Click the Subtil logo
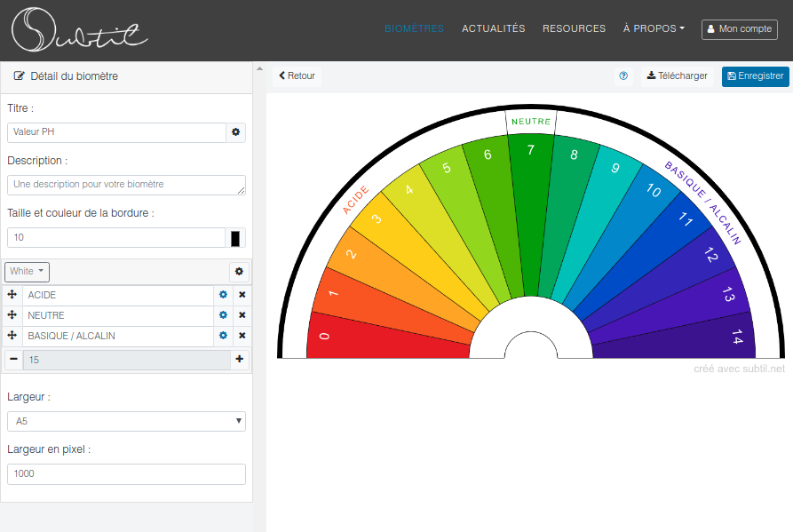Image resolution: width=793 pixels, height=532 pixels. point(80,29)
